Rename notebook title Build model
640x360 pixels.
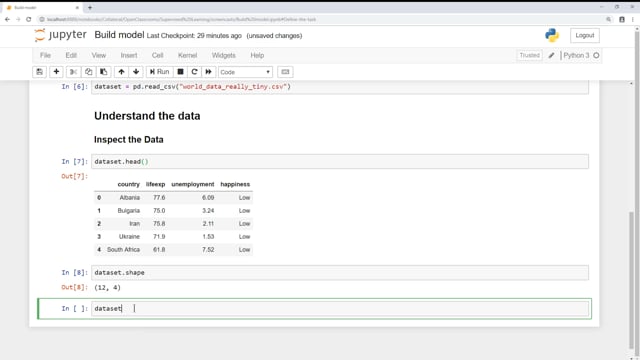(119, 35)
